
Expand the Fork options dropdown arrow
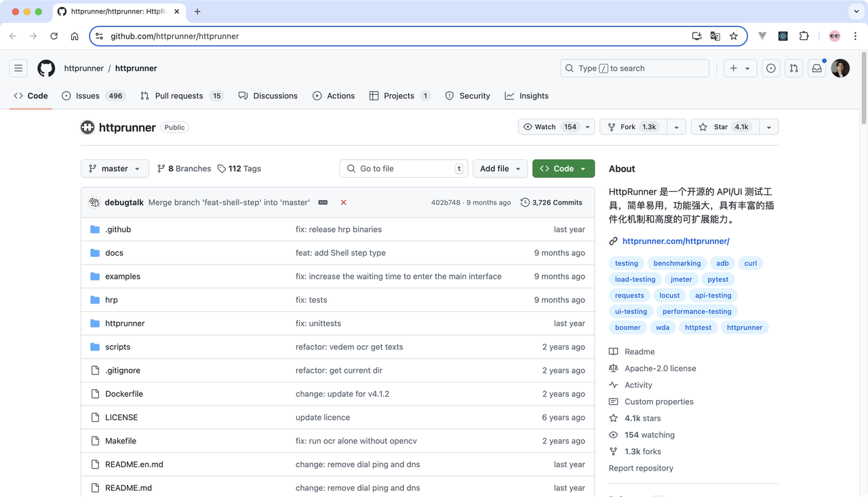click(676, 127)
